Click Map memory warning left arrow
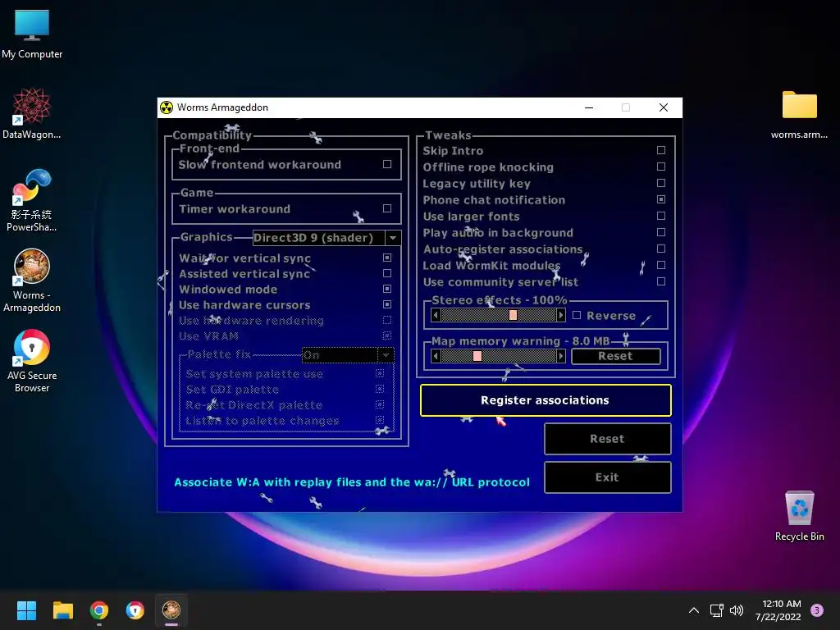 pos(436,356)
